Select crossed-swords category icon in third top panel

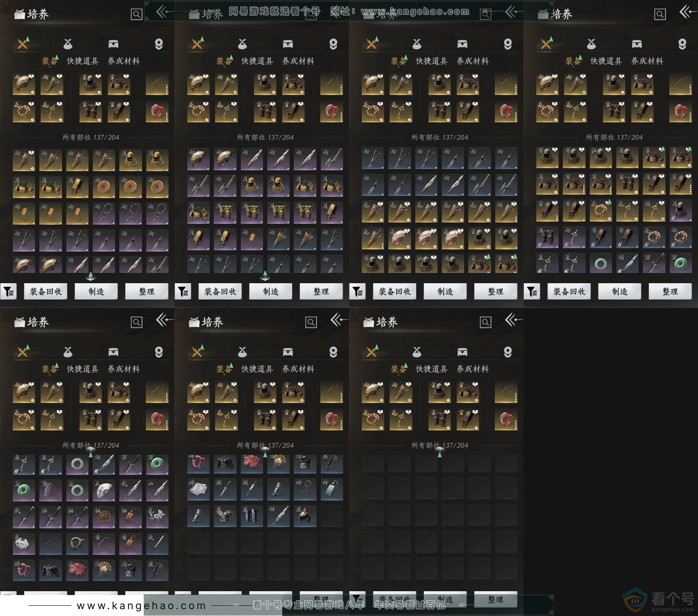click(x=372, y=43)
